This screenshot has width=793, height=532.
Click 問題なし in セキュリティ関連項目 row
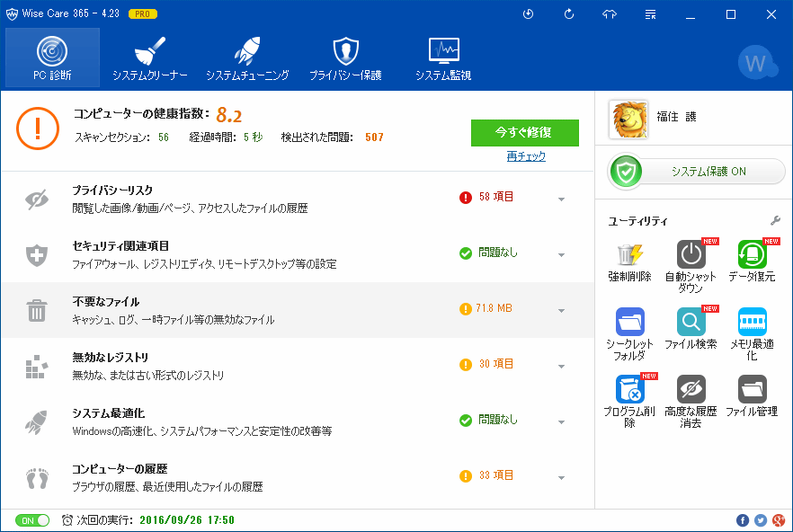tap(498, 253)
